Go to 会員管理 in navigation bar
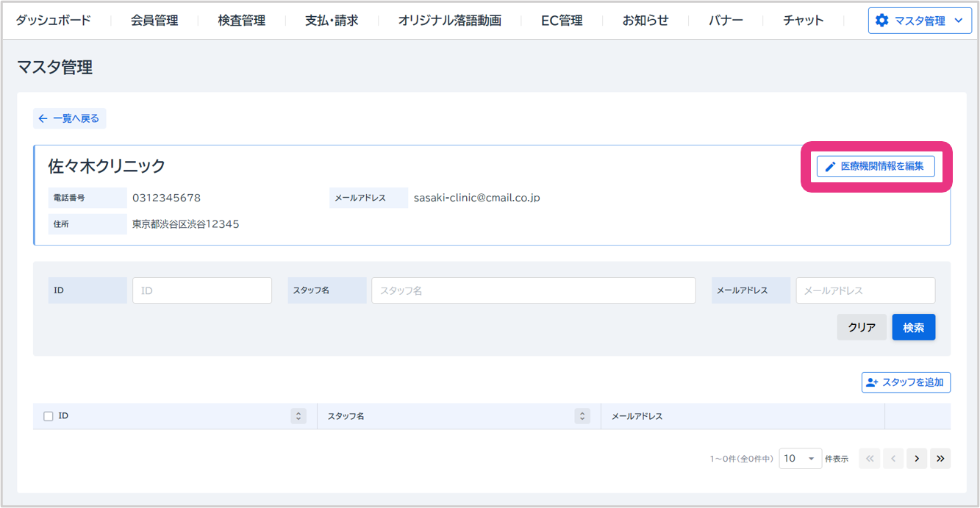980x508 pixels. click(154, 21)
